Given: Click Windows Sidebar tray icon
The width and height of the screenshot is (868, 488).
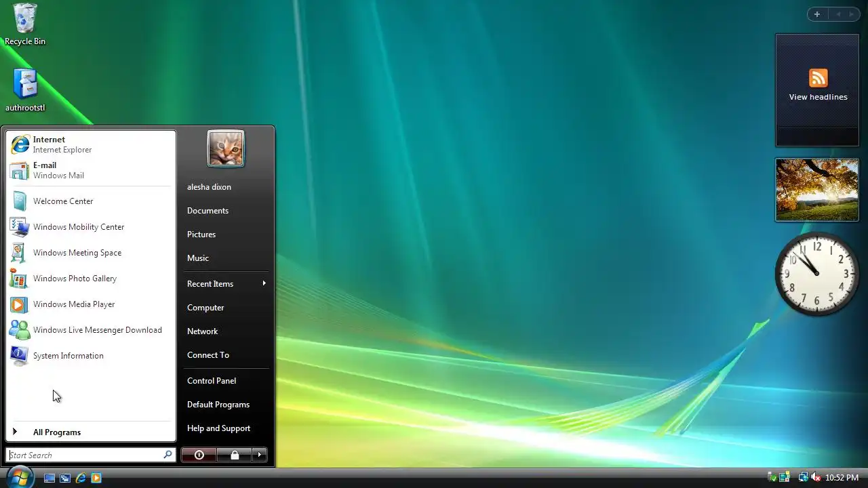Looking at the screenshot, I should [785, 478].
